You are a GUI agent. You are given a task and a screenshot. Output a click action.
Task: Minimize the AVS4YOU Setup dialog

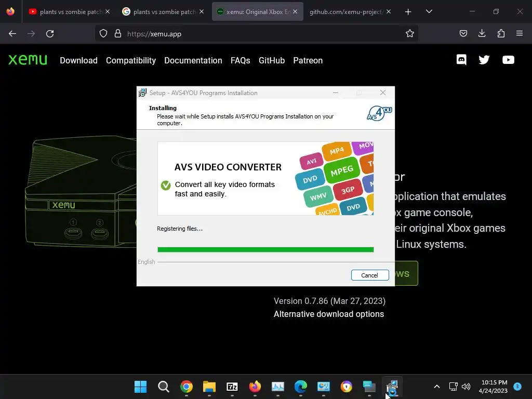[x=336, y=92]
